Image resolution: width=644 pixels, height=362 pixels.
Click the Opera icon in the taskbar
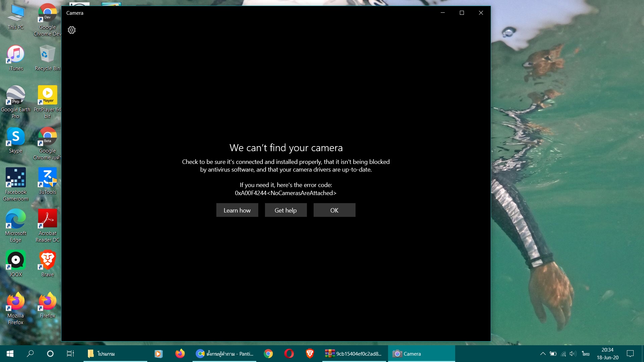point(289,354)
